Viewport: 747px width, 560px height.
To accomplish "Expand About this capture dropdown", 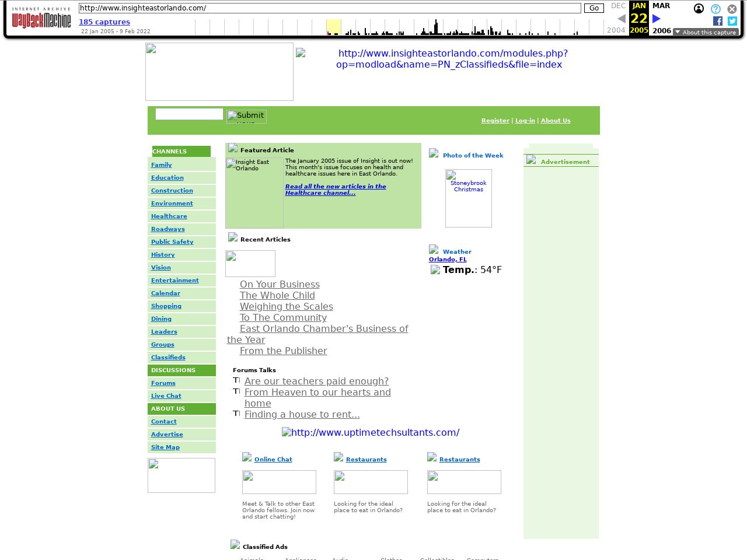I will click(x=705, y=32).
